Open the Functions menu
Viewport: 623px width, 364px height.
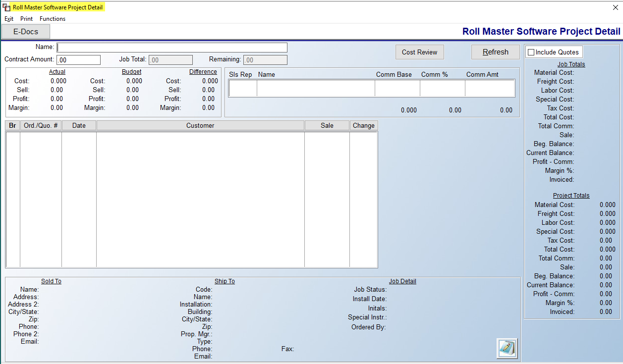[53, 19]
